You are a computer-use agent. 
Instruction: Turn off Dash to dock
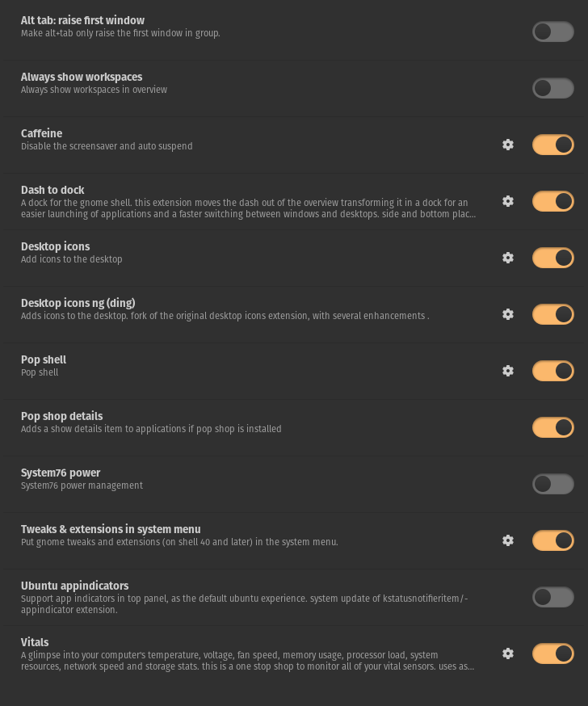point(552,201)
